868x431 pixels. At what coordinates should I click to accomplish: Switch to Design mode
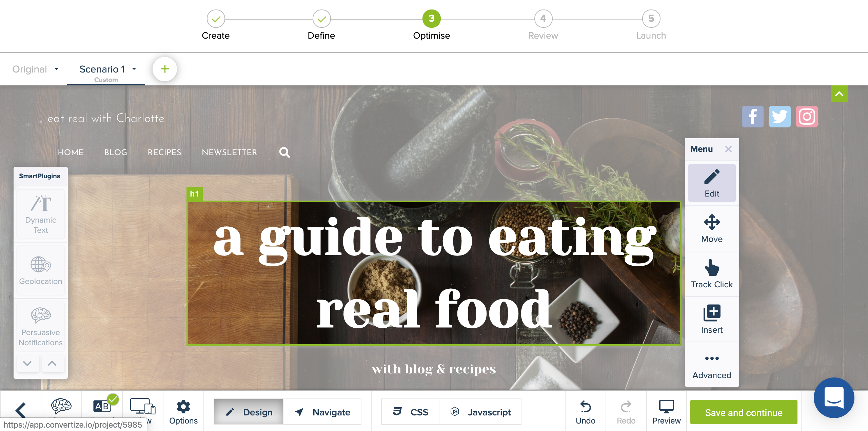[249, 412]
